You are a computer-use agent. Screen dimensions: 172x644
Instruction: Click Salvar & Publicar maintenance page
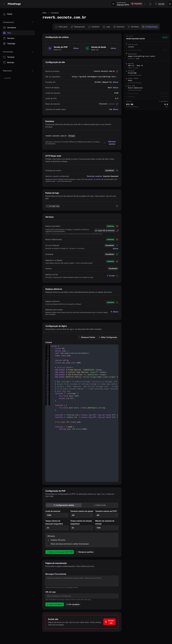click(x=55, y=605)
